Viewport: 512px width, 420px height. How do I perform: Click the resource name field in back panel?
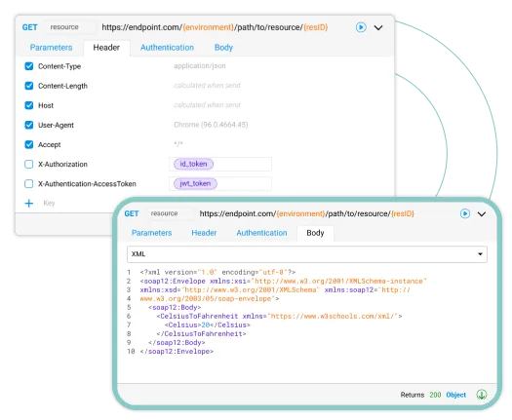pos(70,27)
